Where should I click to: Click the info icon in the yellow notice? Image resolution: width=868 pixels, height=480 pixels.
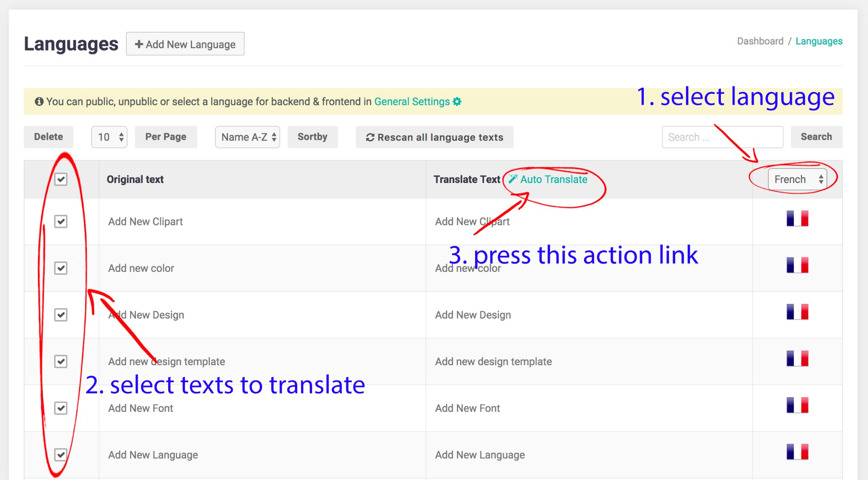tap(39, 102)
